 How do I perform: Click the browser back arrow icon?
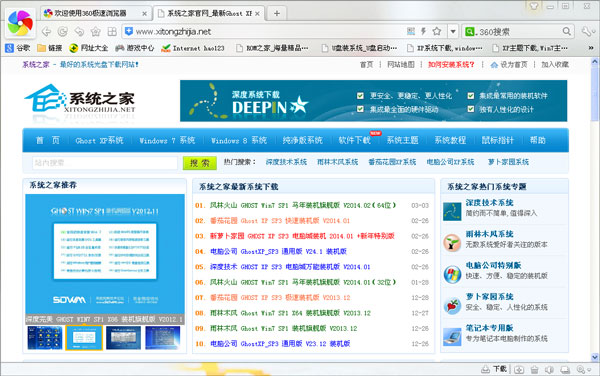coord(46,32)
